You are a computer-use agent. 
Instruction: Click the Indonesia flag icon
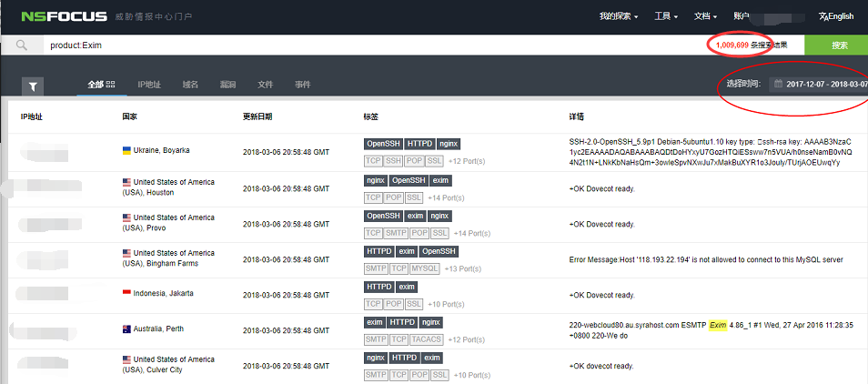(x=126, y=293)
